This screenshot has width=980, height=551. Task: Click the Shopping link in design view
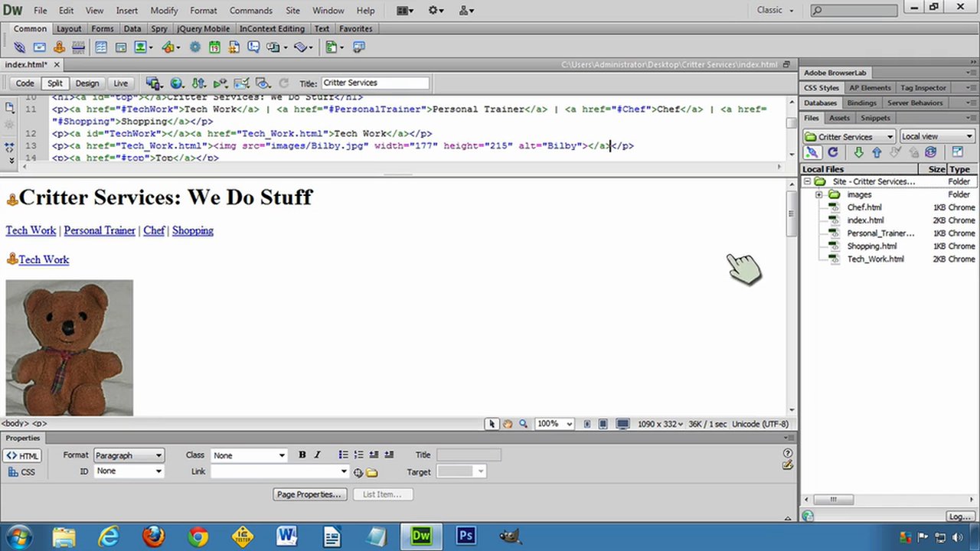point(192,230)
